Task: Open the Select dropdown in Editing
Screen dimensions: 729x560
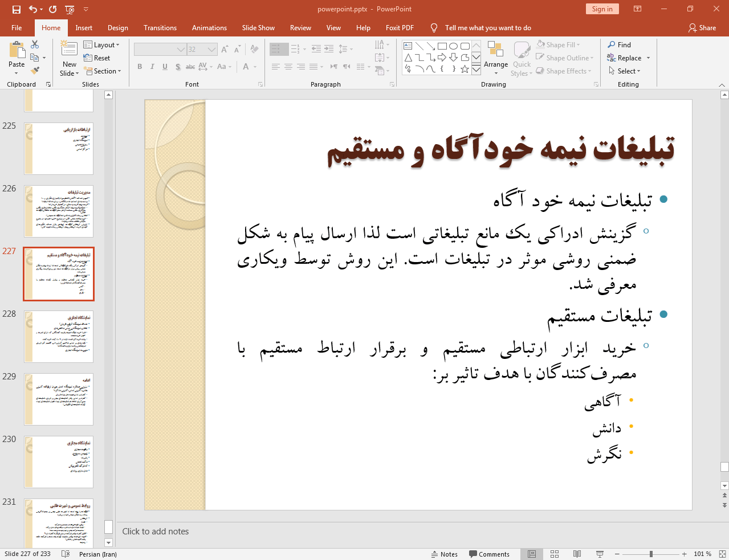Action: coord(625,71)
